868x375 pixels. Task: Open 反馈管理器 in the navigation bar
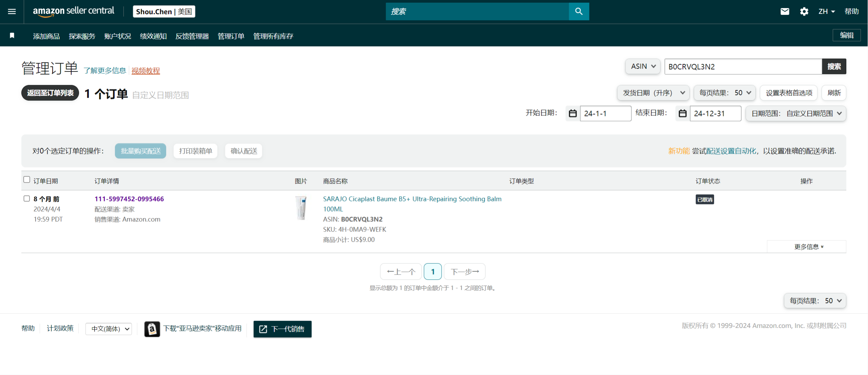[192, 36]
